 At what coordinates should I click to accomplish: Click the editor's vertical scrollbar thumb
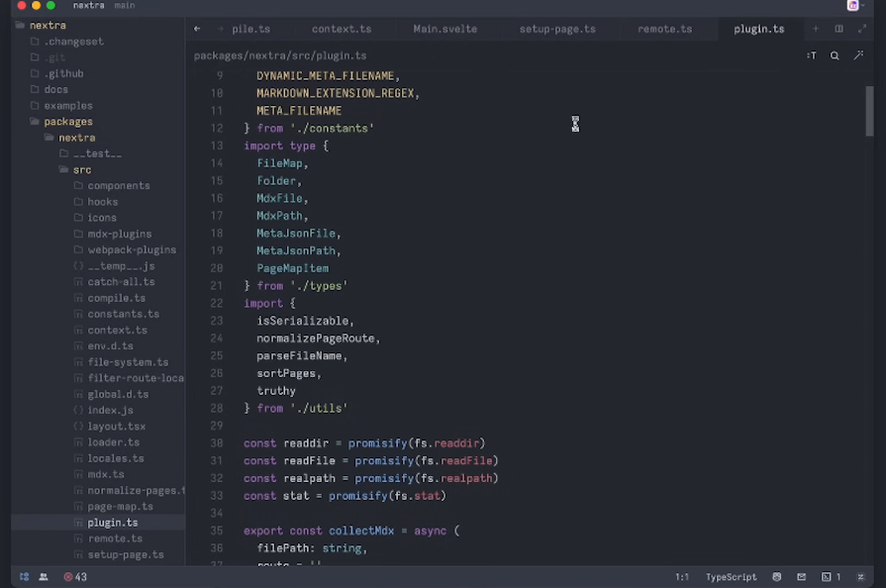coord(870,109)
